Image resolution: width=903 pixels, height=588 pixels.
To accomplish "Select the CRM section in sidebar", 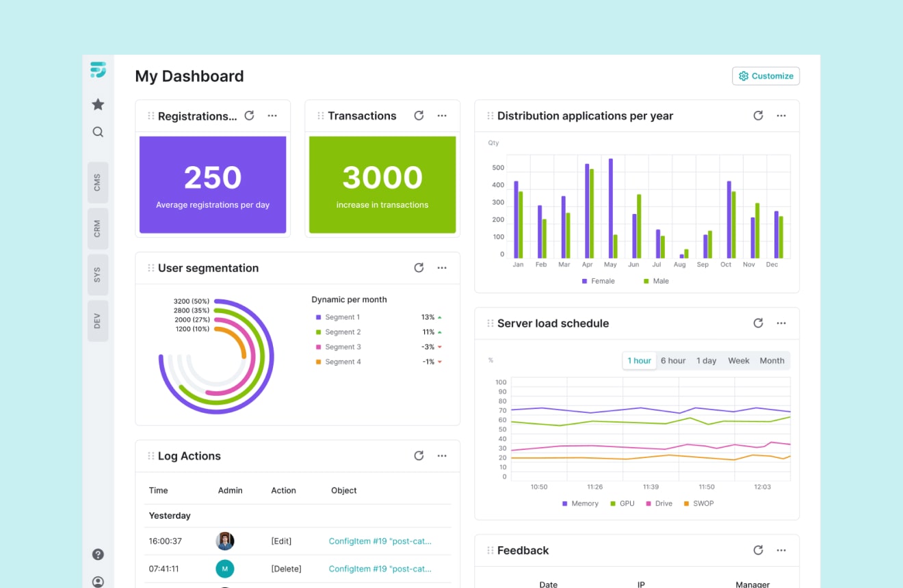I will point(98,228).
